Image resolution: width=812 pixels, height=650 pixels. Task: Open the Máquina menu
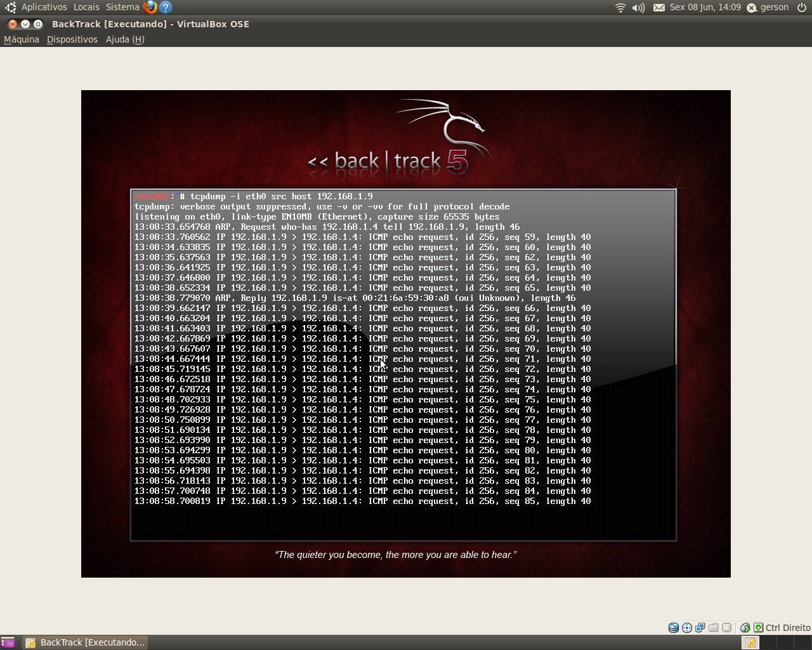point(22,39)
